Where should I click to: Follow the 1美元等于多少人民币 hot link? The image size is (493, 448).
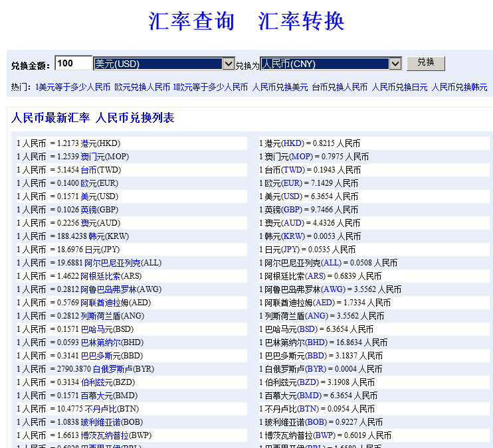pyautogui.click(x=73, y=87)
